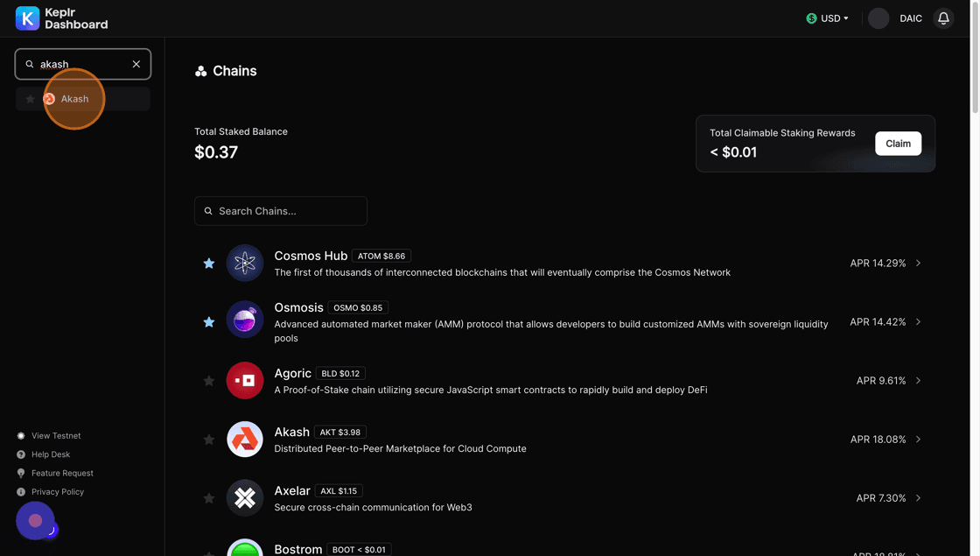
Task: Click the Cosmos Hub chain logo
Action: click(x=245, y=263)
